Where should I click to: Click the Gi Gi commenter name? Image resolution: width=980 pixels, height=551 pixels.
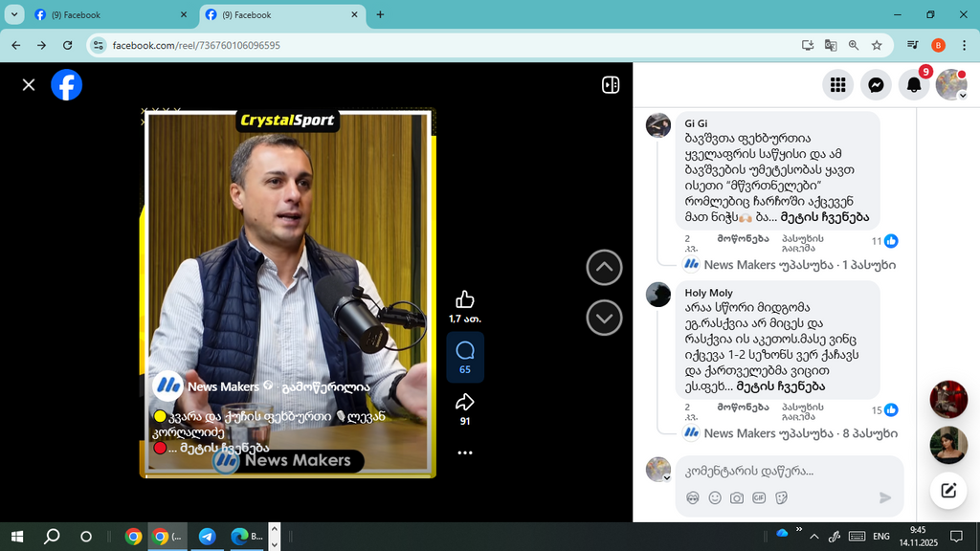697,123
